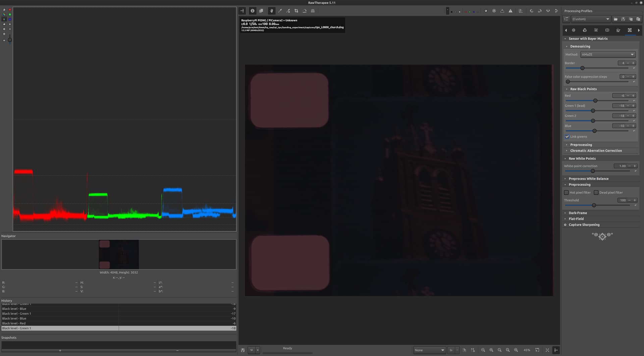Toggle red channel in histogram

(x=10, y=9)
